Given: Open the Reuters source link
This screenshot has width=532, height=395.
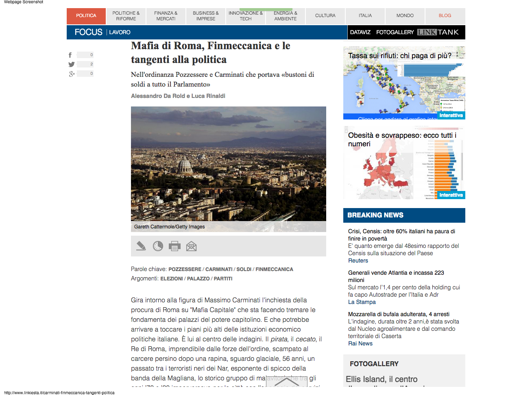Looking at the screenshot, I should 358,261.
